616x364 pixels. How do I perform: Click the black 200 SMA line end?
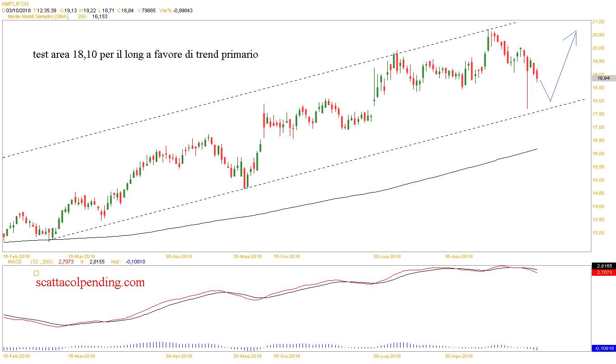537,149
